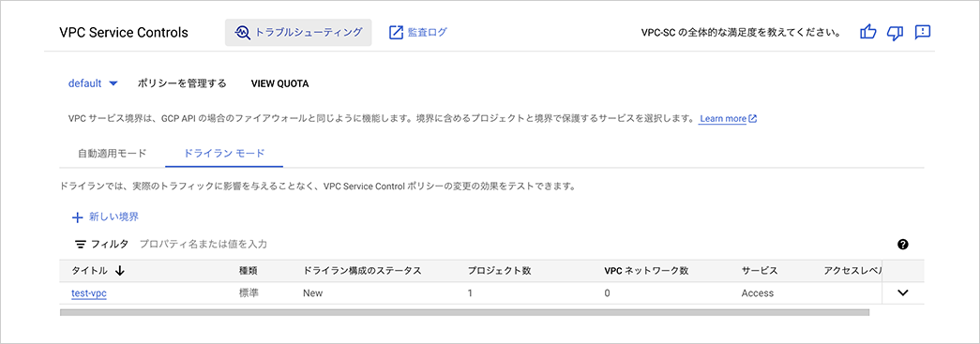The image size is (980, 344).
Task: Click プロジェクト数 column header
Action: (499, 271)
